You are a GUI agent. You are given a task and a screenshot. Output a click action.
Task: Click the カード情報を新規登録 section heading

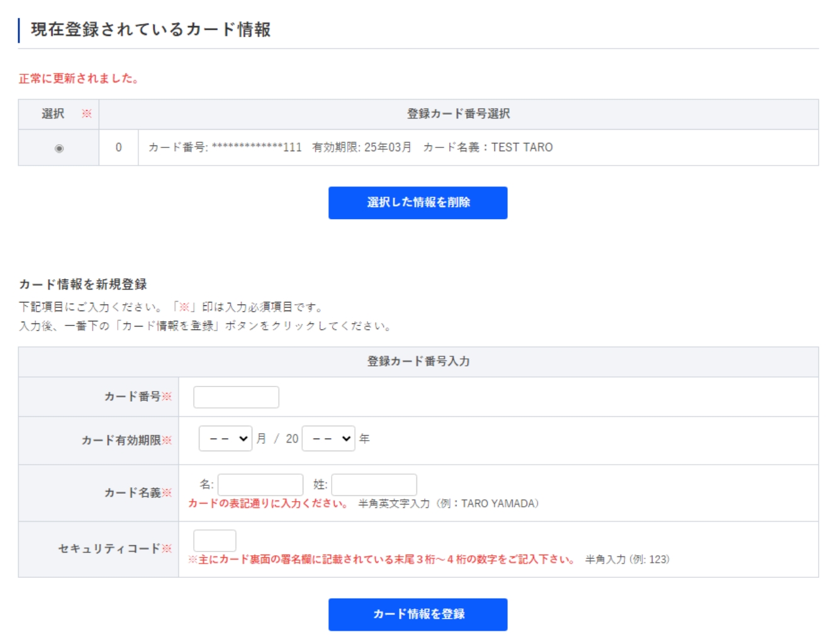pos(83,285)
